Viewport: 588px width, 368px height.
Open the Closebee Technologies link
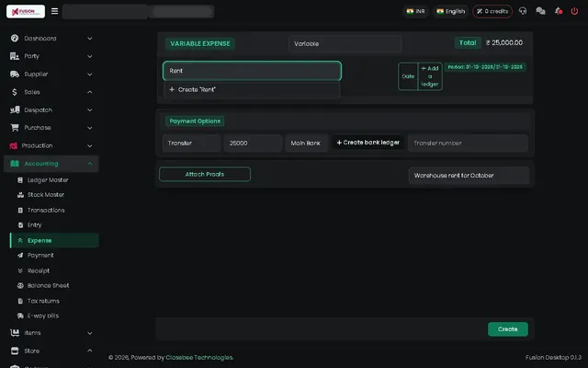coord(199,358)
